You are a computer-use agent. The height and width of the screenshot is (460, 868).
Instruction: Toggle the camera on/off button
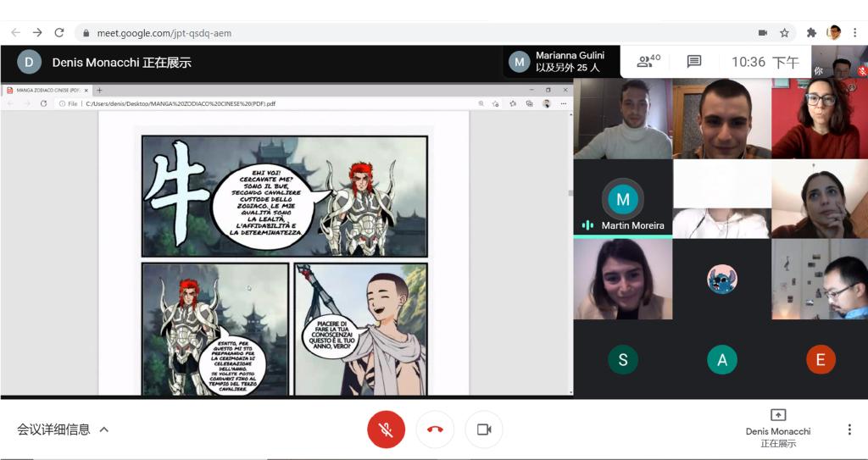tap(484, 429)
